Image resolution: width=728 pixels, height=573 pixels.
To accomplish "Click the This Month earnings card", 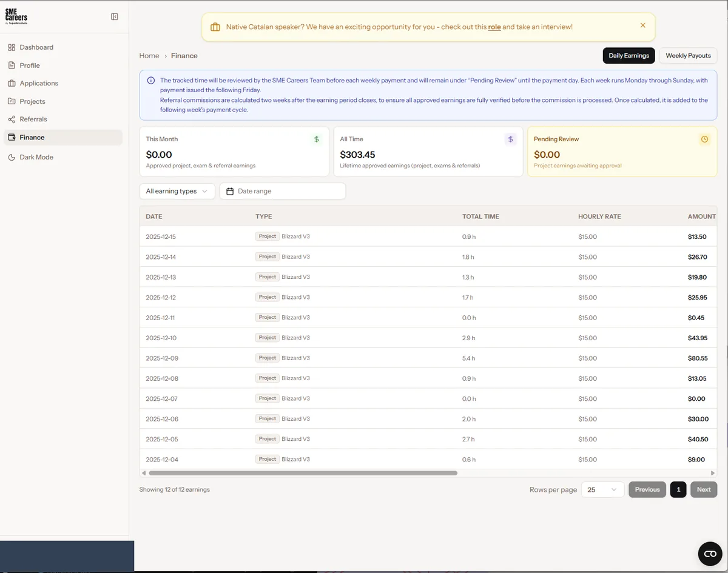I will coord(234,152).
